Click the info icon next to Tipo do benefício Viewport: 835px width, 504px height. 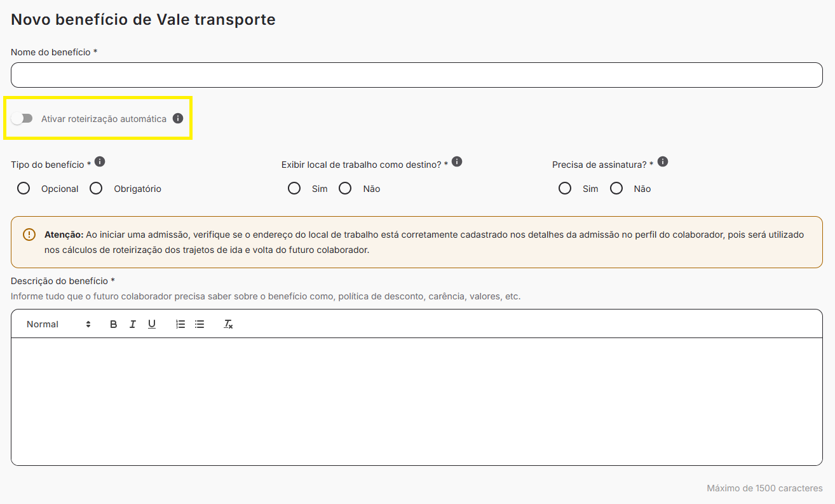[100, 161]
